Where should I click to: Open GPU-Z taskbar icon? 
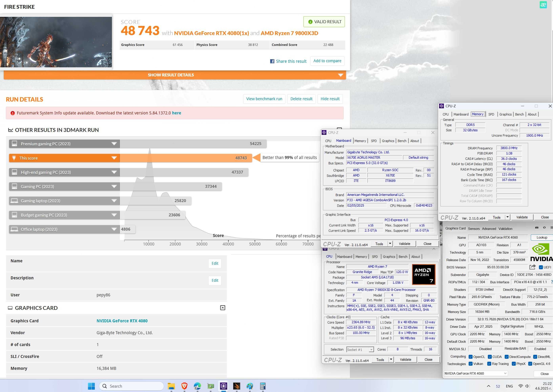pyautogui.click(x=211, y=386)
